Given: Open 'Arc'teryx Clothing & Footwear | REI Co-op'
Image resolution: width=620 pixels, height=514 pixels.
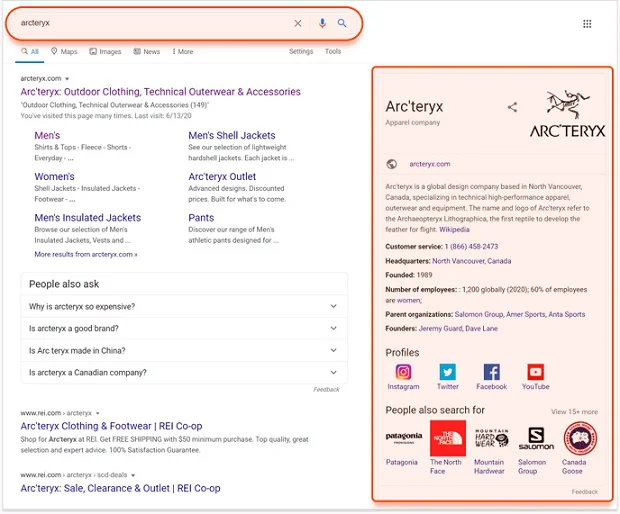Looking at the screenshot, I should (111, 426).
